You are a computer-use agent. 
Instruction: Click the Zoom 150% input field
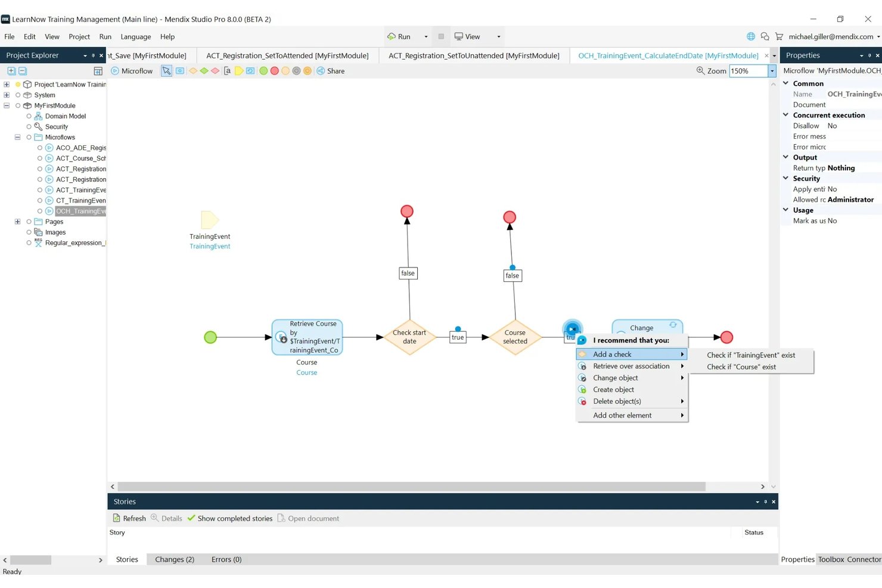click(748, 71)
